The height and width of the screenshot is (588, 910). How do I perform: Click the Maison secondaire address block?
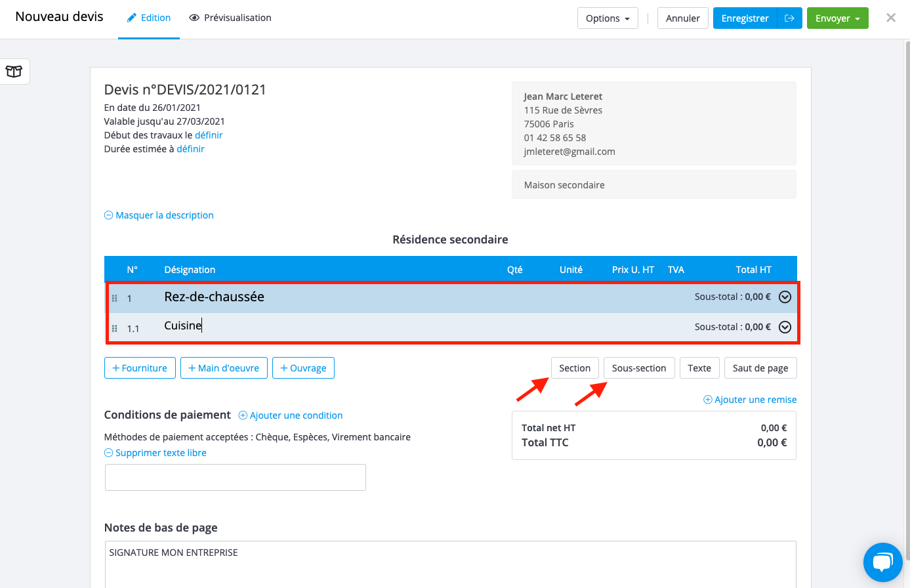654,184
